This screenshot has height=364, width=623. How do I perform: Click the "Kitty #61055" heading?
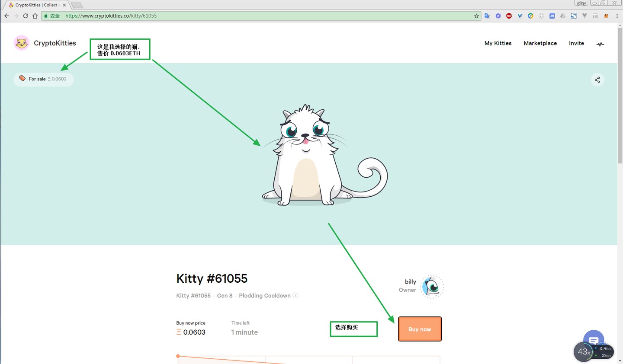pyautogui.click(x=212, y=278)
